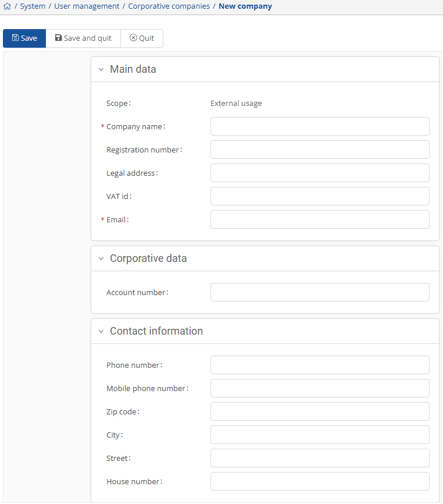This screenshot has height=504, width=443.
Task: Click the Save and quit button
Action: pos(83,38)
